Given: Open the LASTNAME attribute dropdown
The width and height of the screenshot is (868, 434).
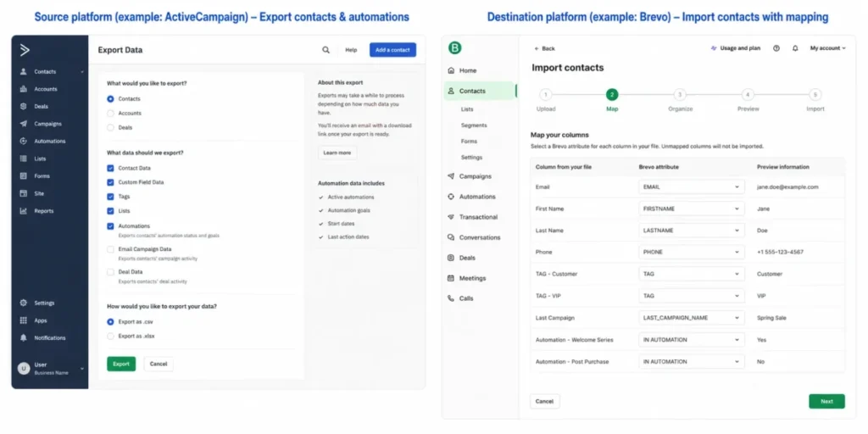Looking at the screenshot, I should [x=692, y=231].
